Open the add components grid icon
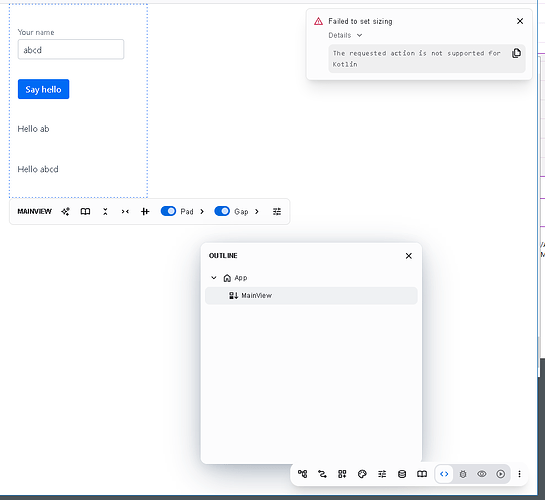The image size is (545, 500). coord(342,474)
